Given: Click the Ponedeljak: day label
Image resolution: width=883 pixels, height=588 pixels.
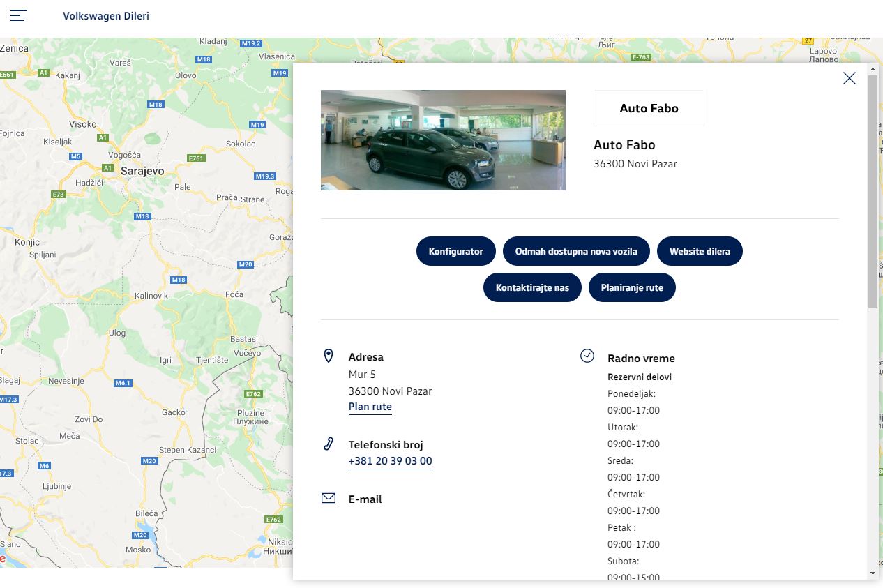Looking at the screenshot, I should (631, 393).
